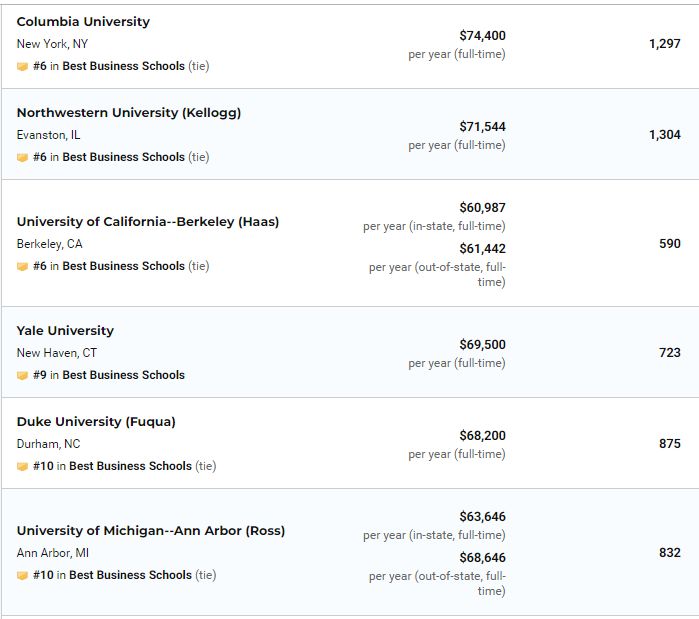Click the ranking badge icon under Michigan Ross
This screenshot has height=619, width=699.
click(22, 575)
